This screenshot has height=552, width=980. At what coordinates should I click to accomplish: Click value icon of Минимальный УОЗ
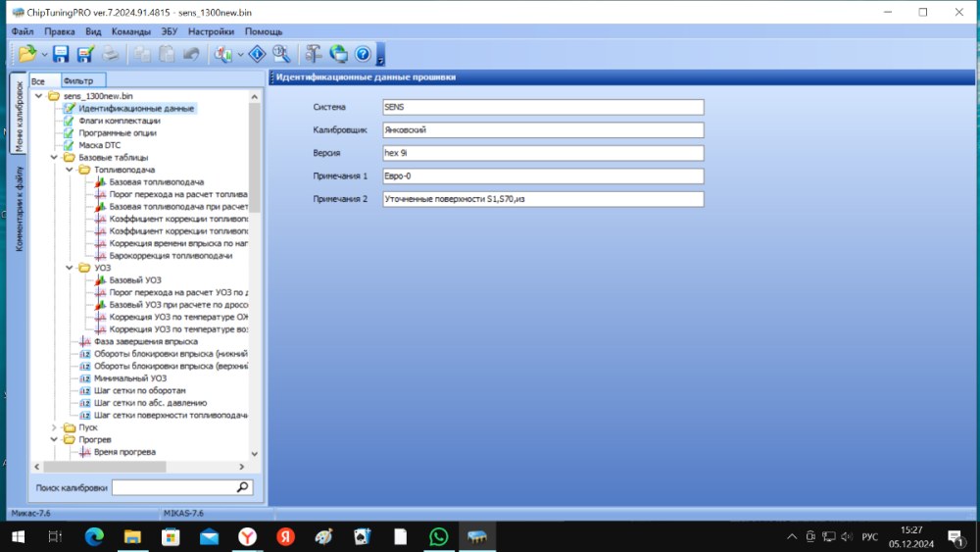click(x=85, y=378)
